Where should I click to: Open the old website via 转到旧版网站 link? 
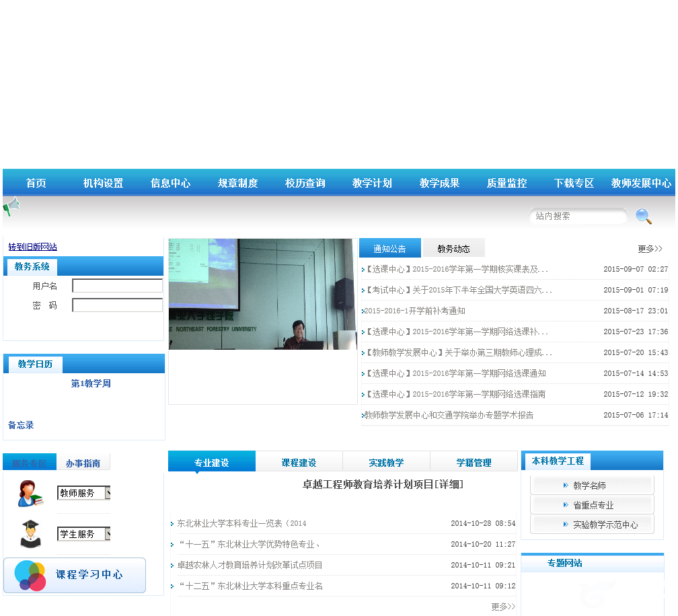pos(32,247)
